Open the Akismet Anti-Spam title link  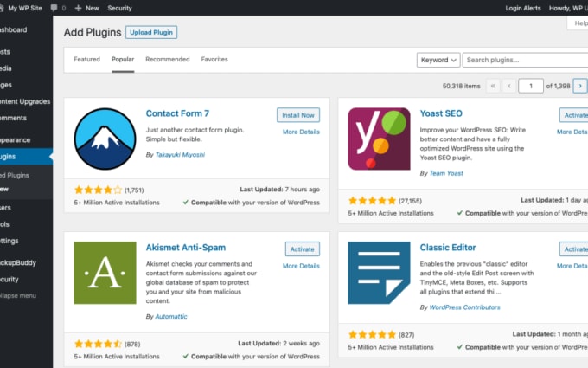186,248
